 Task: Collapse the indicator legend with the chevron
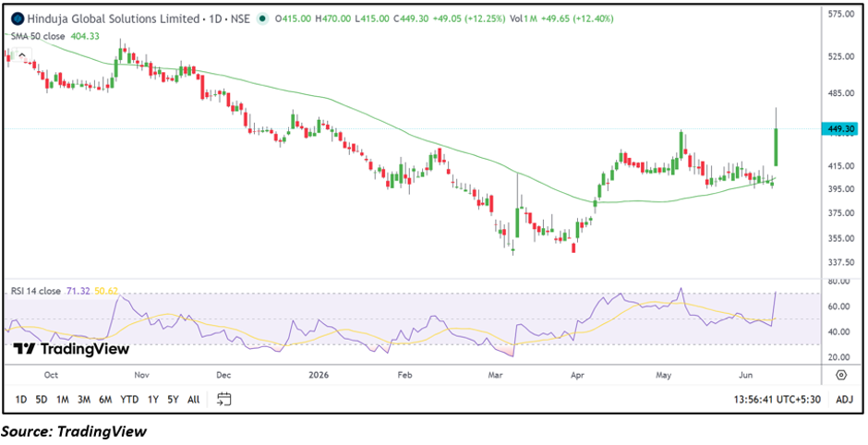[22, 55]
